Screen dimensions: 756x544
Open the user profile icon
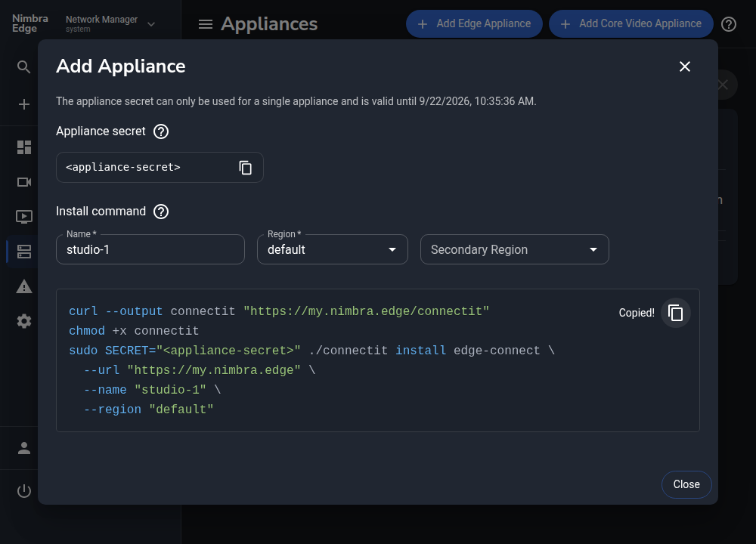coord(23,448)
